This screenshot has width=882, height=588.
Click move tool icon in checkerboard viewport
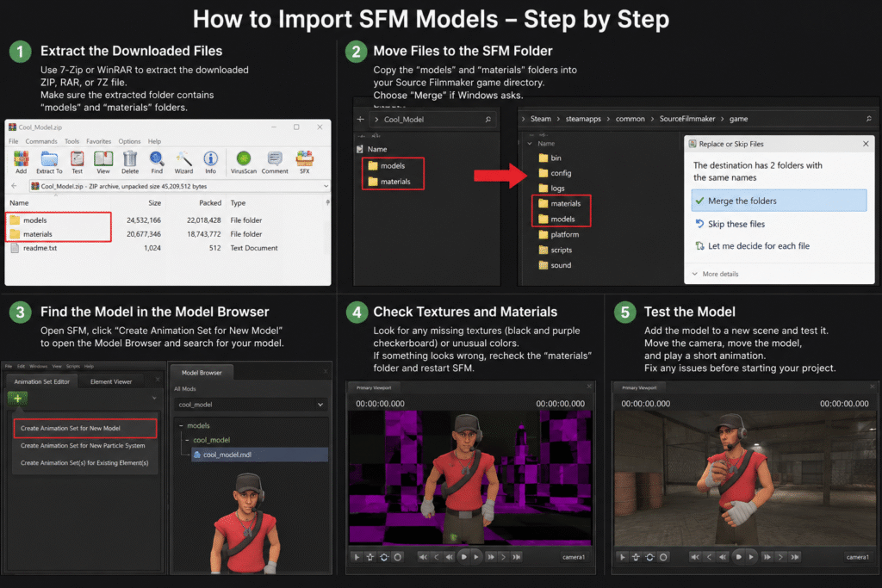coord(370,557)
